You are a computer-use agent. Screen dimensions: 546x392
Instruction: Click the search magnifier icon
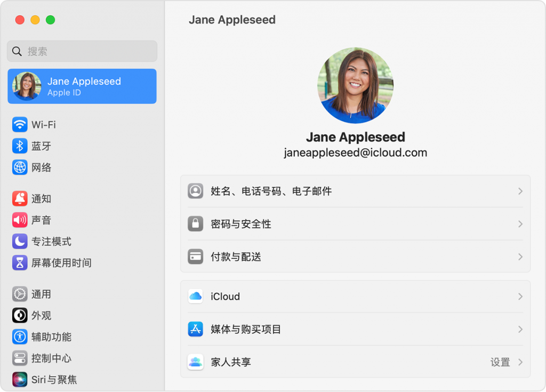pyautogui.click(x=17, y=52)
